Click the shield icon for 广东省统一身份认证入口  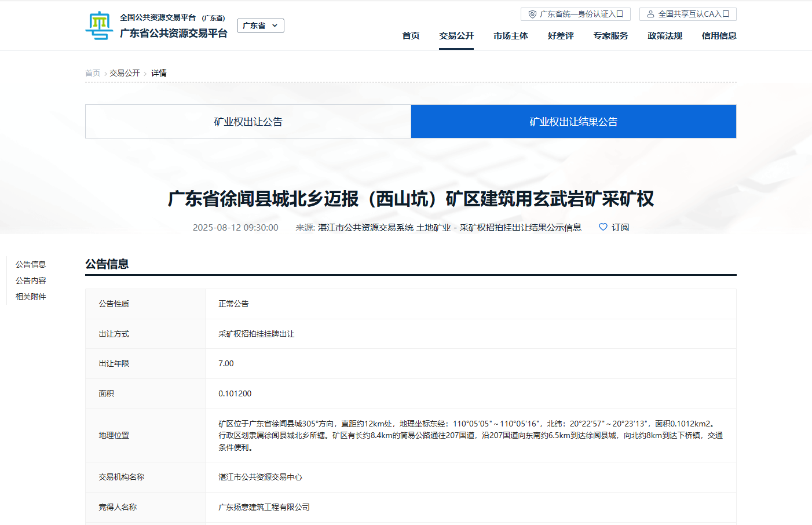[532, 14]
